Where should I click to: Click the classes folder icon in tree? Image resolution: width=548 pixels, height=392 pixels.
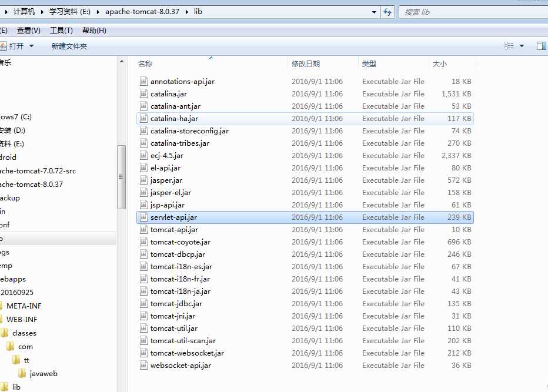coord(4,333)
